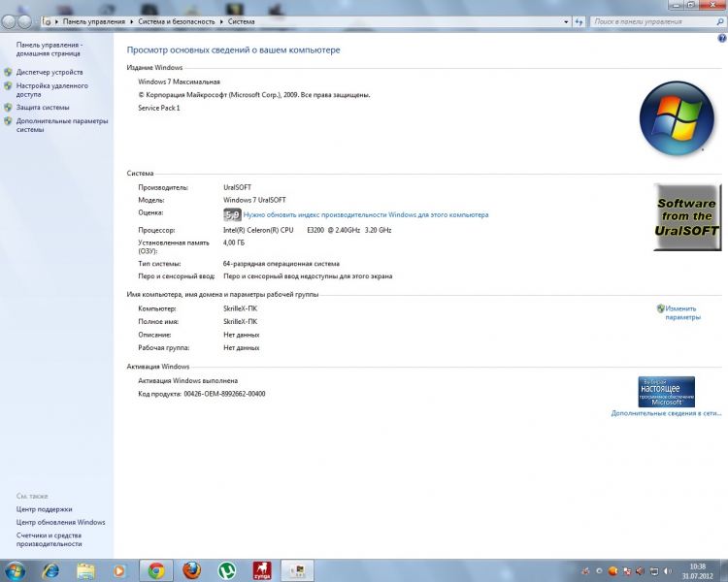The width and height of the screenshot is (728, 582).
Task: Select 'Защита системы' in the left panel
Action: 42,108
